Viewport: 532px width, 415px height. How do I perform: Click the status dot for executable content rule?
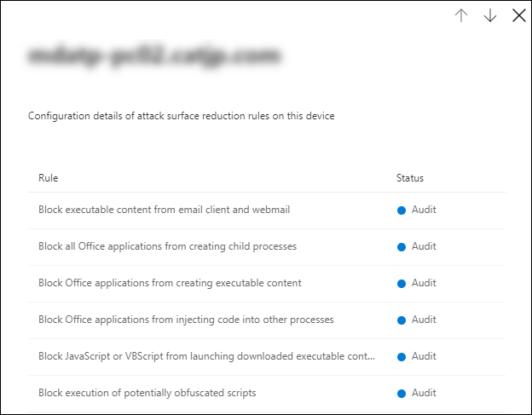point(402,284)
